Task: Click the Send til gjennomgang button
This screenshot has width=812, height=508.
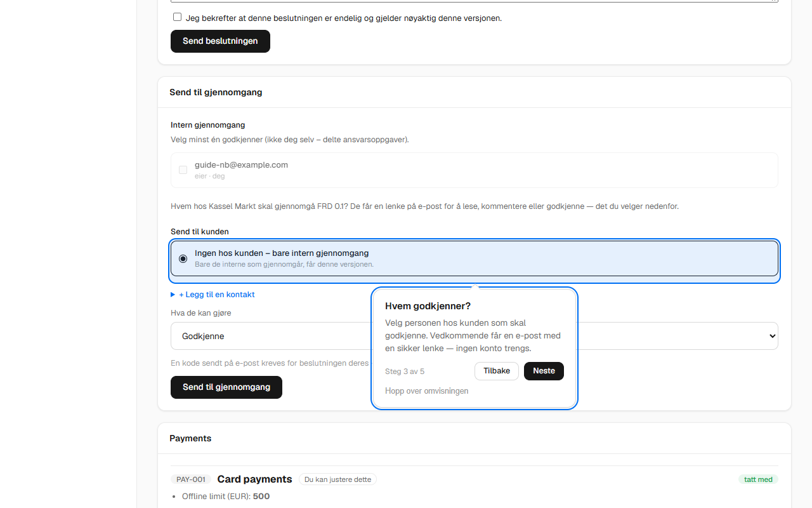Action: (226, 387)
